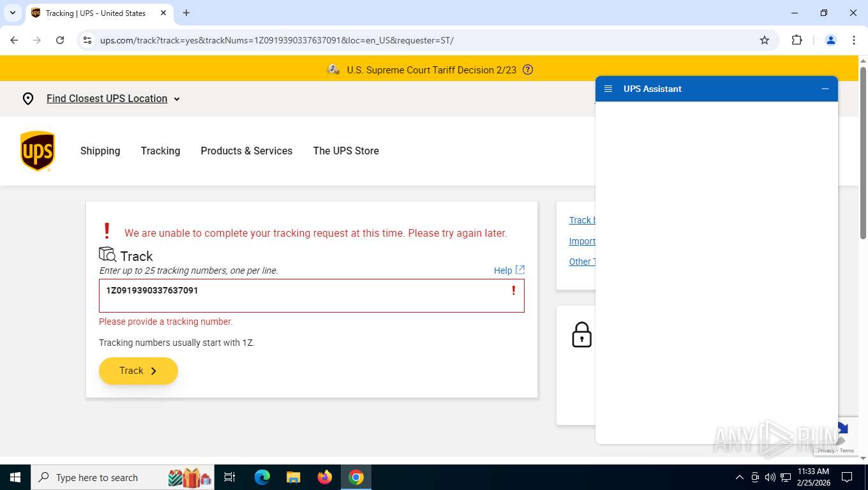Reload the UPS tracking page
The height and width of the screenshot is (490, 868).
pos(60,40)
